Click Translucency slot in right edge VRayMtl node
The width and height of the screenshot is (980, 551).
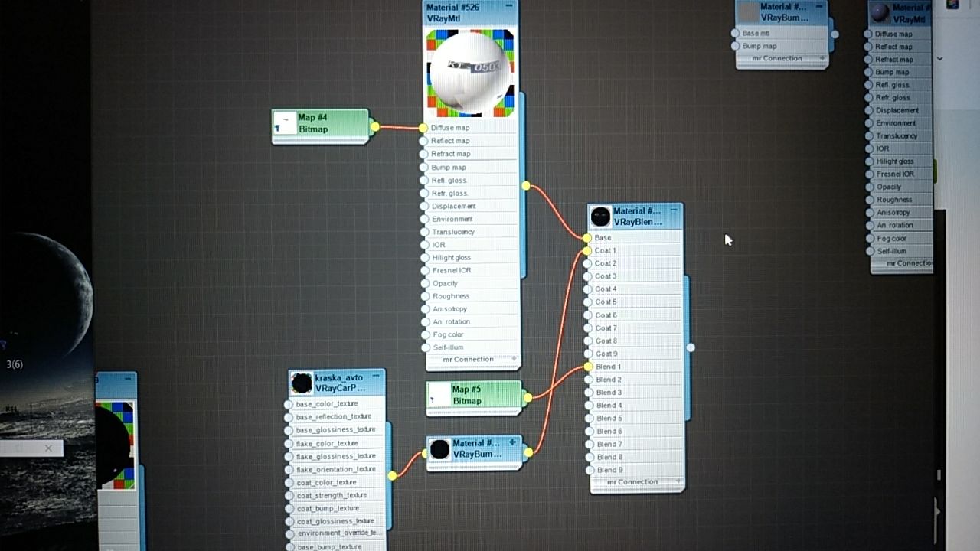coord(901,135)
